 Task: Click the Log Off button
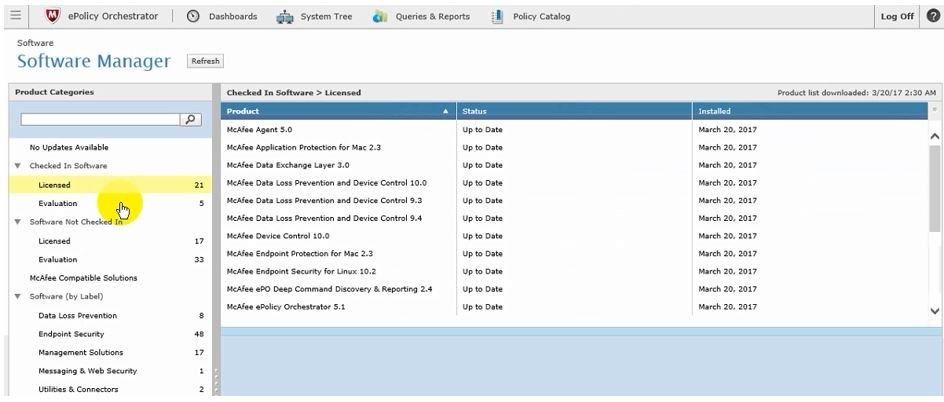896,17
